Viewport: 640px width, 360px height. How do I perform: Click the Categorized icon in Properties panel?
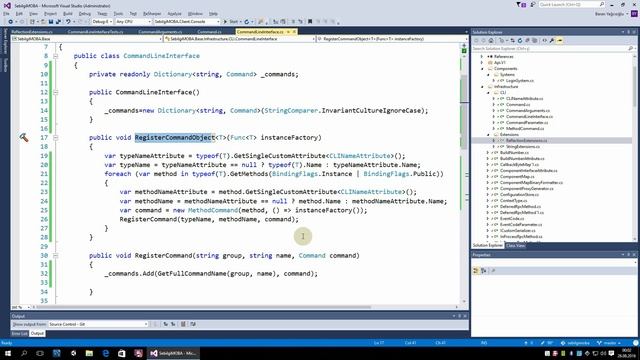coord(476,271)
